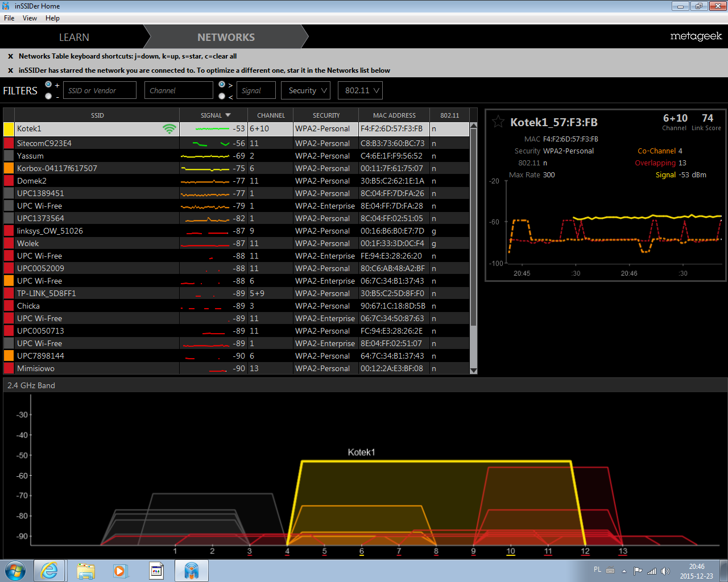Switch to the LEARN tab
The height and width of the screenshot is (582, 728).
74,38
